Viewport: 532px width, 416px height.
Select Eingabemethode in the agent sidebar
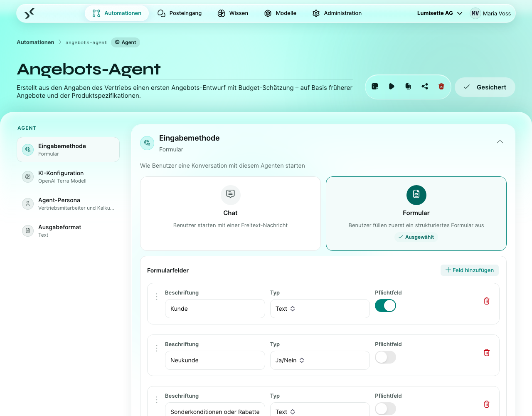pyautogui.click(x=68, y=149)
